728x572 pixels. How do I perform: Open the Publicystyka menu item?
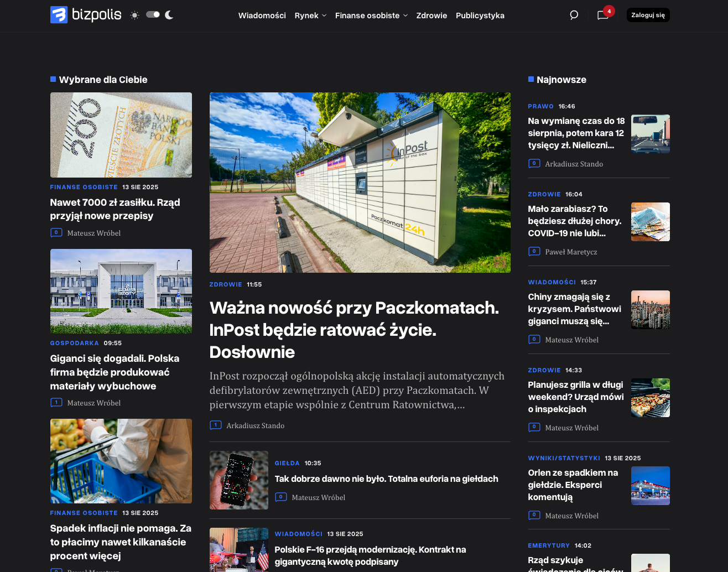coord(480,15)
